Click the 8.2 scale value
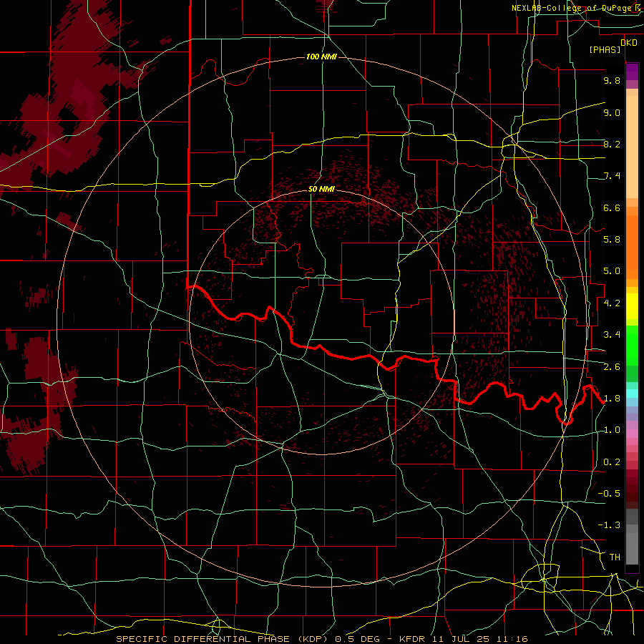644x644 pixels. [x=612, y=144]
